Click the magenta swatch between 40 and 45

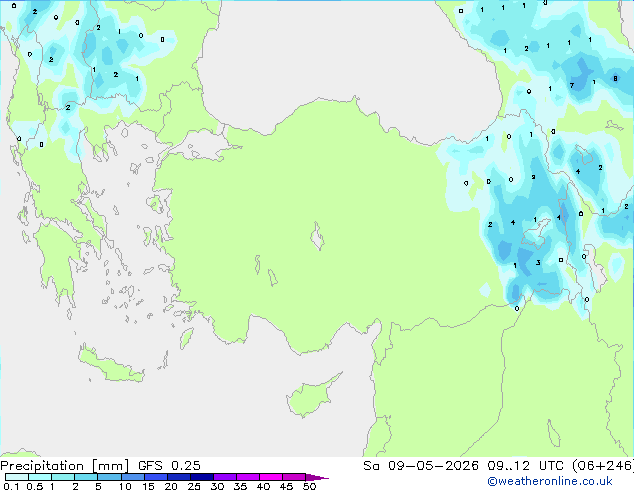[x=271, y=477]
